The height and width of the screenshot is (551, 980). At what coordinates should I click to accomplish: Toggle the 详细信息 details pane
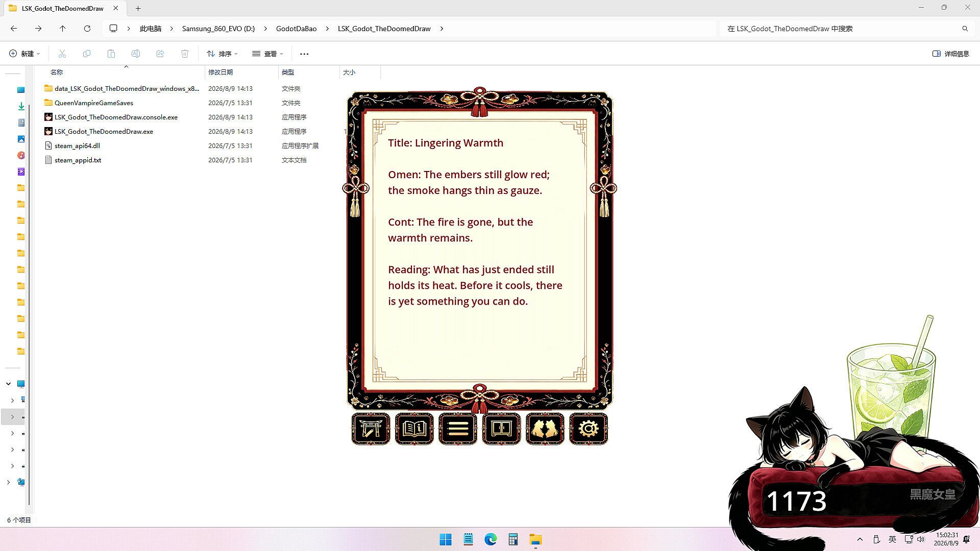tap(950, 54)
